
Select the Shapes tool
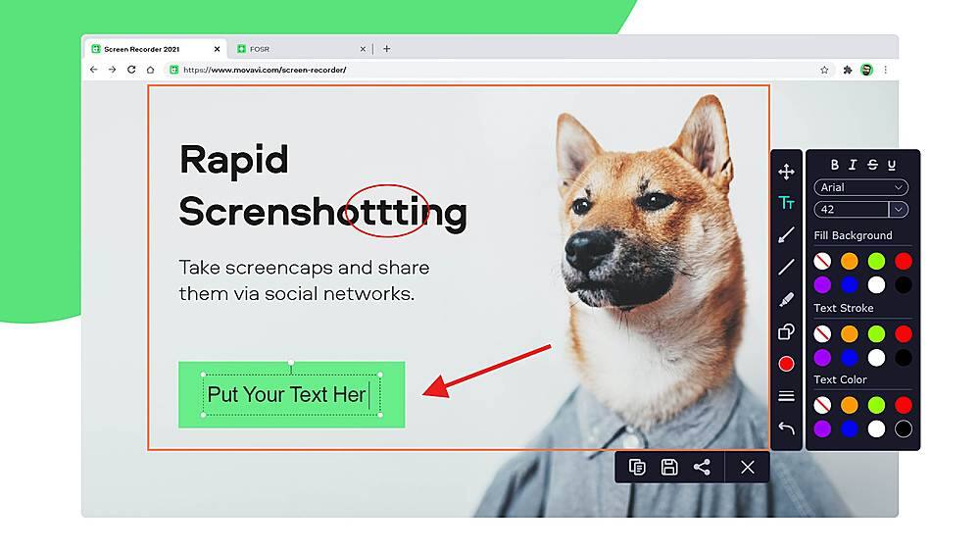(786, 332)
